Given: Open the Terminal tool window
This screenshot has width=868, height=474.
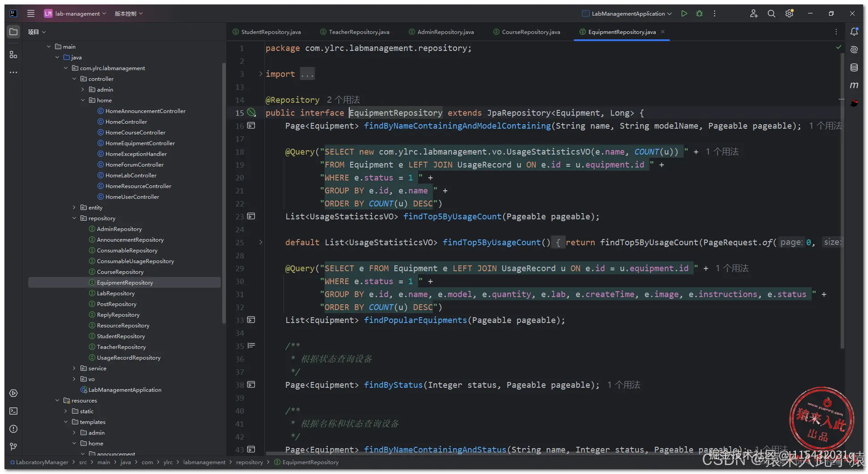Looking at the screenshot, I should [13, 411].
